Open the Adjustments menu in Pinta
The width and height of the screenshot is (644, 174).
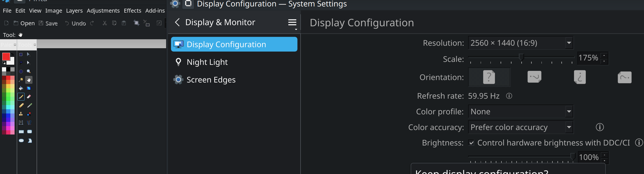tap(103, 11)
